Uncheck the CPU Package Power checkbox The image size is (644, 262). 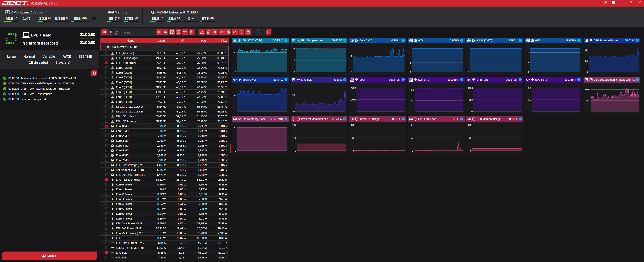point(107,180)
